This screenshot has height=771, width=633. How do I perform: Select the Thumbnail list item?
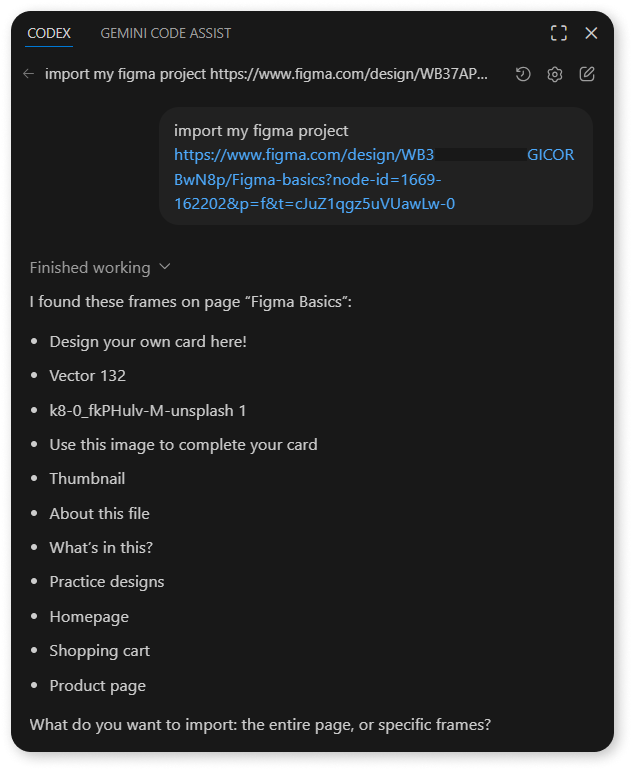pos(87,478)
